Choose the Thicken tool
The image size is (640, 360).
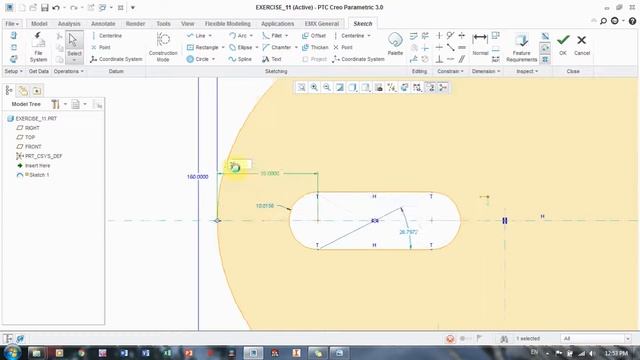pos(315,47)
